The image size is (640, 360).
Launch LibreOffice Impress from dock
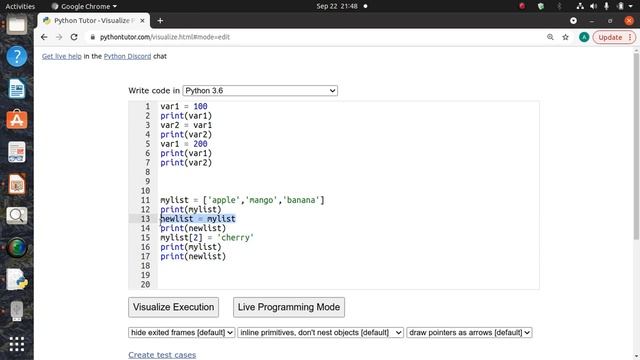tap(17, 184)
